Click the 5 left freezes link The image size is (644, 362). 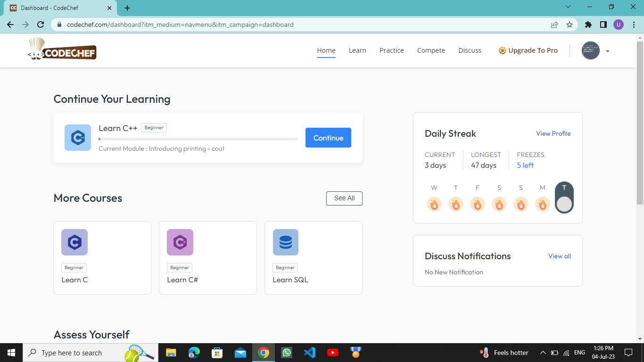tap(525, 165)
